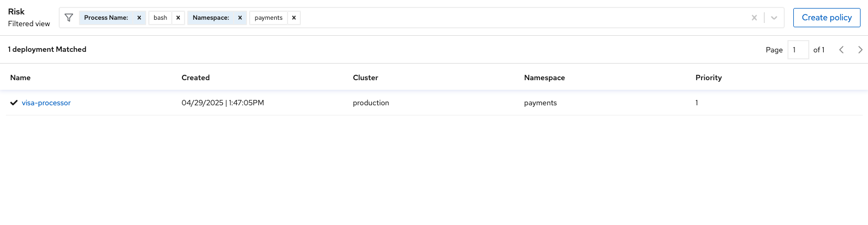The height and width of the screenshot is (225, 868).
Task: Go to the previous page
Action: pos(841,50)
